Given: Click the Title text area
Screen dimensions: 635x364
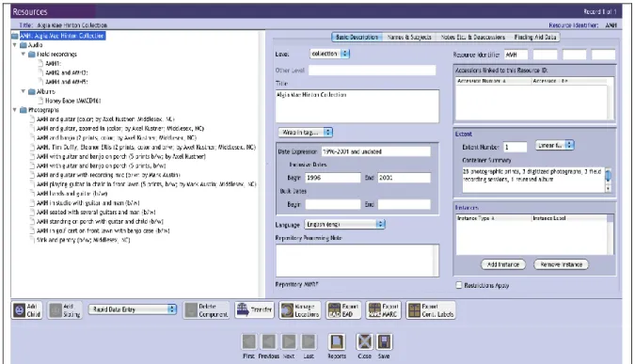Looking at the screenshot, I should point(357,106).
